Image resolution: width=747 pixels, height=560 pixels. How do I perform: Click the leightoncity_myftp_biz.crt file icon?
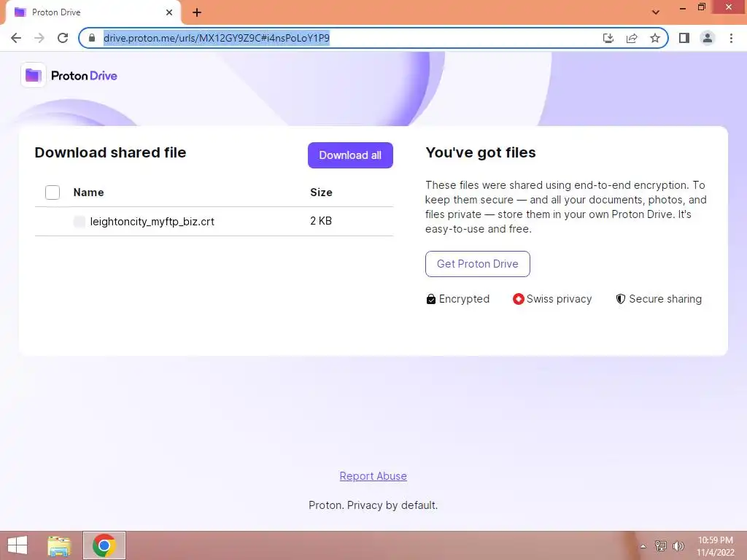tap(80, 222)
